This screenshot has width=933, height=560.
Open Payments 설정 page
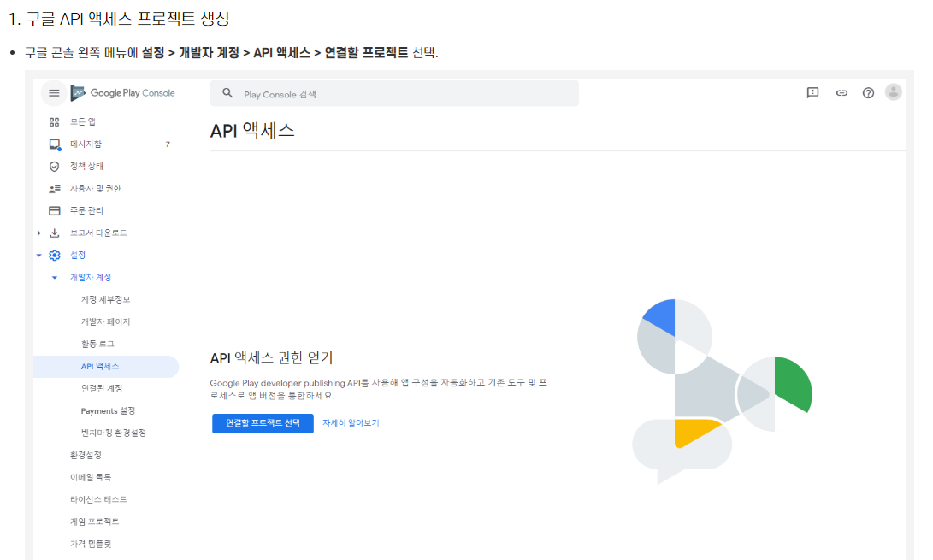click(108, 410)
